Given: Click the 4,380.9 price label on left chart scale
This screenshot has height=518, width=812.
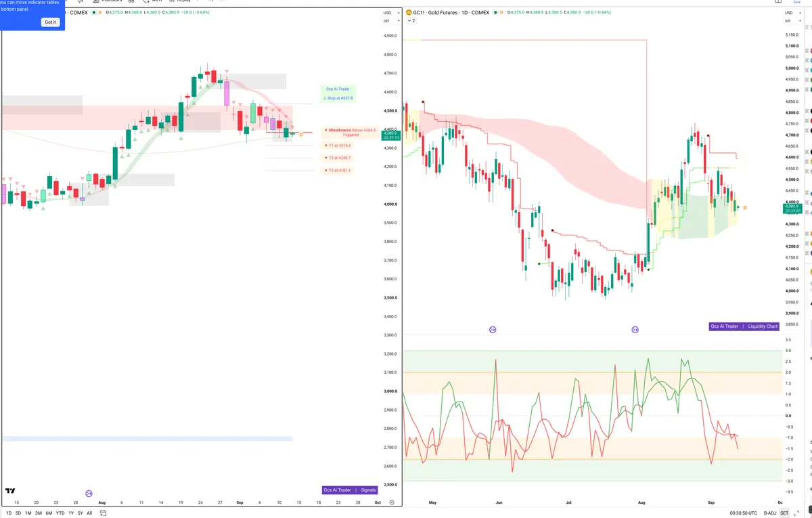Looking at the screenshot, I should 392,135.
